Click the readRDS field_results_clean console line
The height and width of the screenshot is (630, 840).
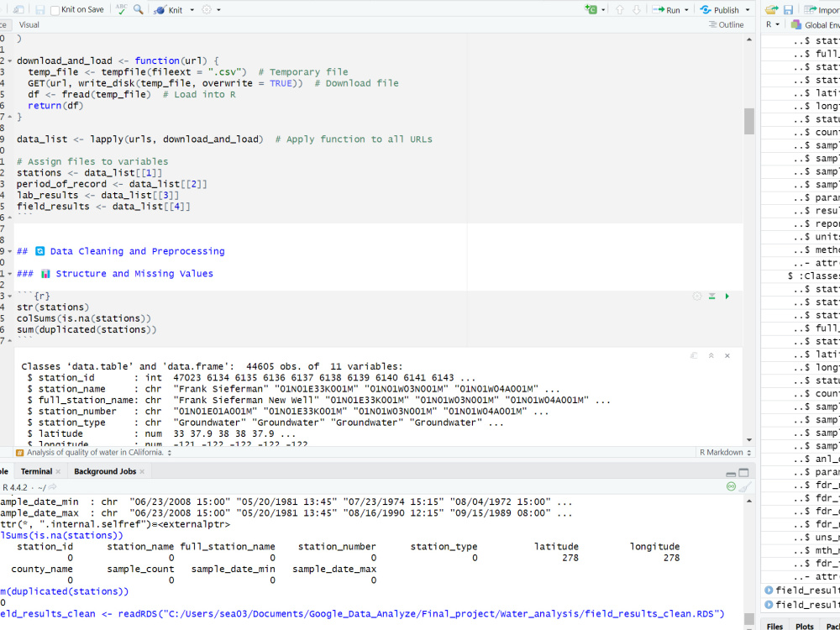point(362,614)
